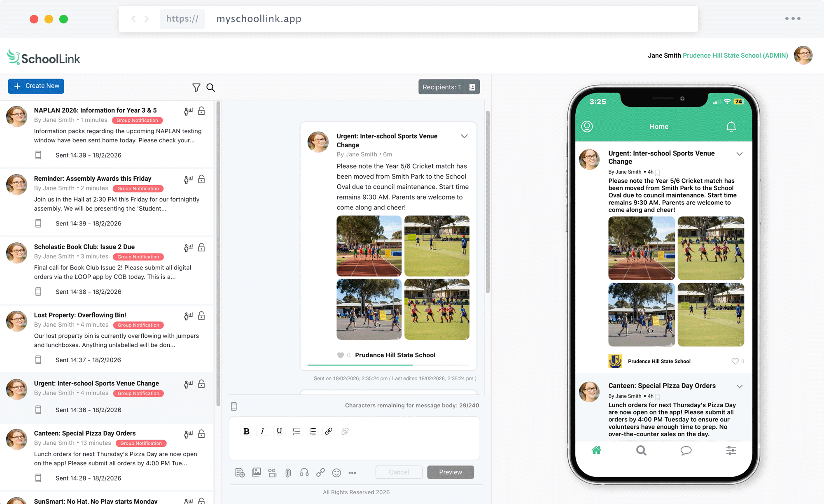Image resolution: width=824 pixels, height=504 pixels.
Task: Open the filter icon above message list
Action: (196, 88)
